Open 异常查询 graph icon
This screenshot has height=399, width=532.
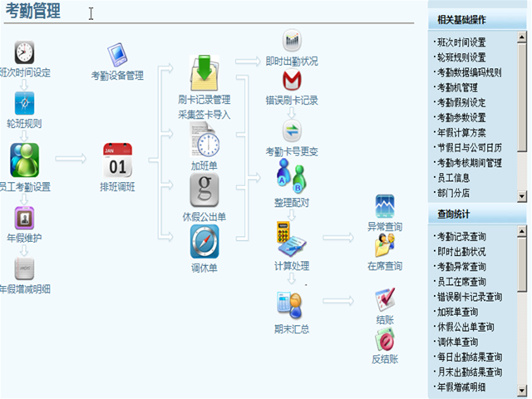click(385, 206)
